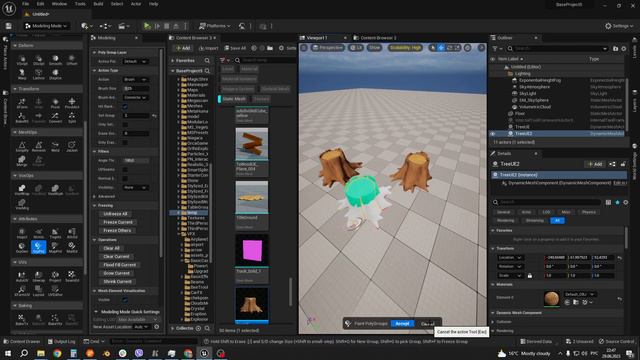The height and width of the screenshot is (360, 640).
Task: Open the Active PolyGroup Layer dropdown
Action: pyautogui.click(x=136, y=61)
